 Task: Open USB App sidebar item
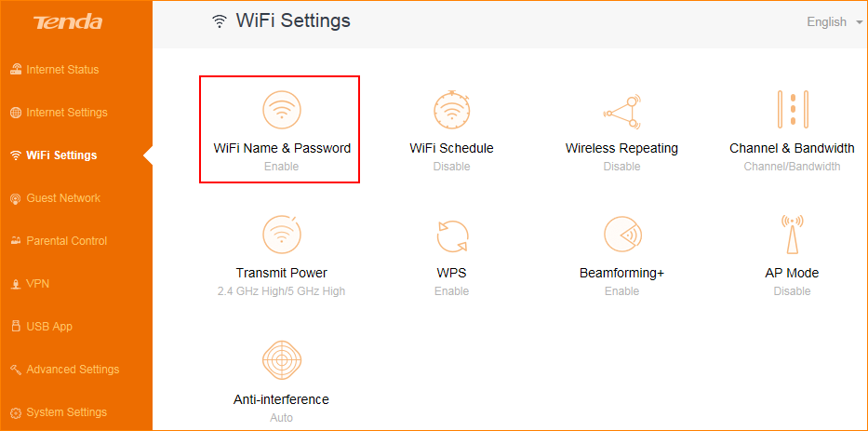point(48,327)
